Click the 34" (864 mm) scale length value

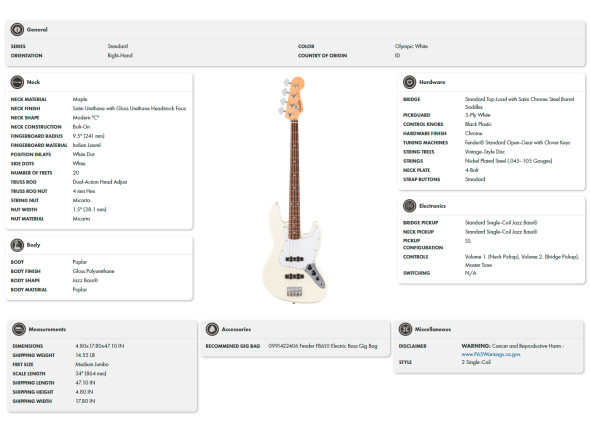[x=91, y=374]
